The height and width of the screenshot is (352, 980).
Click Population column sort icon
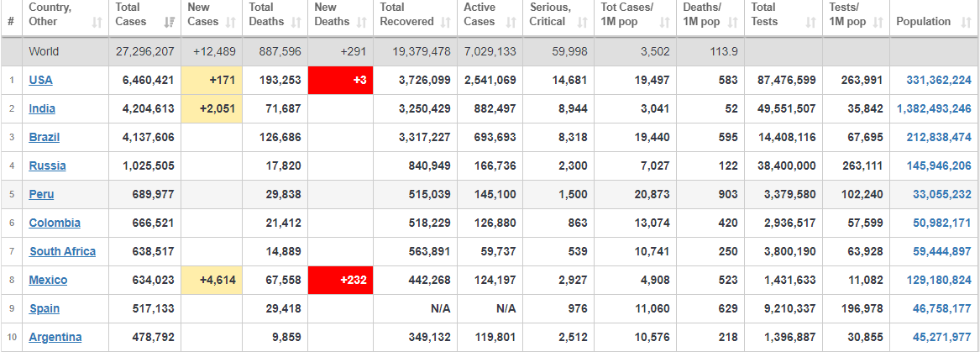(x=966, y=22)
